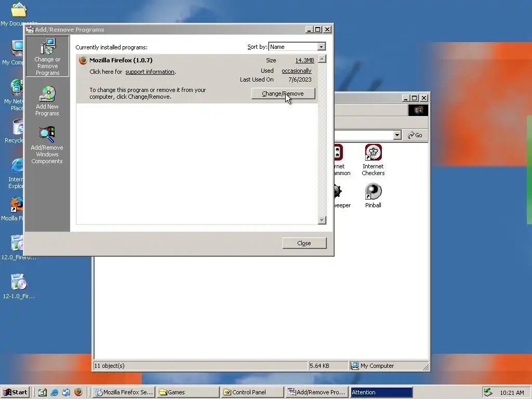The image size is (532, 399).
Task: Click Go button in Games window
Action: coord(415,135)
